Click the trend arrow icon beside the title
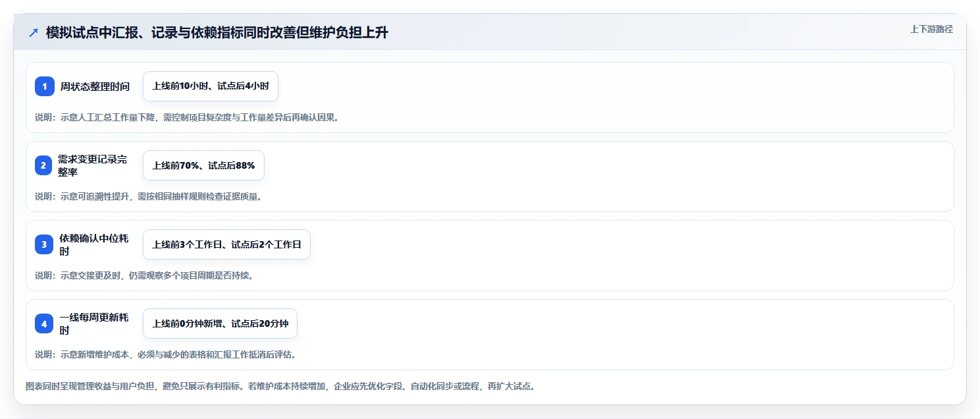 click(x=34, y=33)
